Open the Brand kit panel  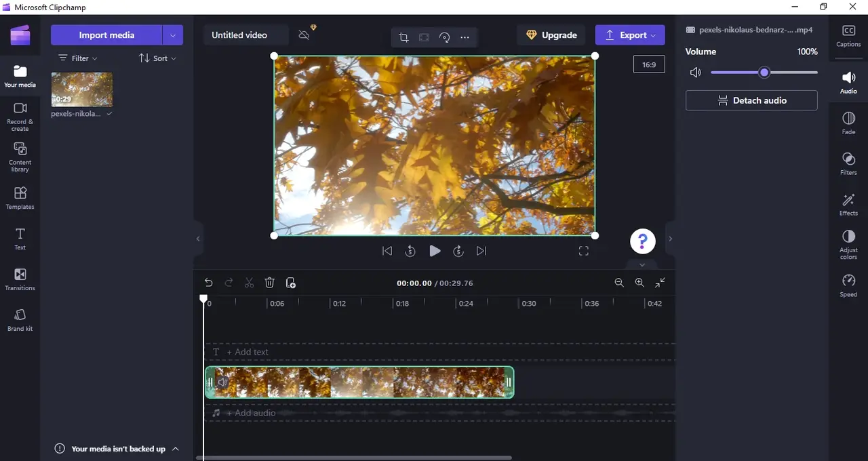(x=20, y=320)
